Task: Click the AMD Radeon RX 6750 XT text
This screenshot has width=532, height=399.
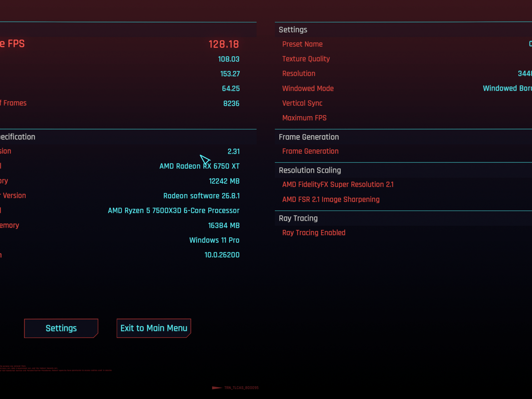Action: pos(199,166)
